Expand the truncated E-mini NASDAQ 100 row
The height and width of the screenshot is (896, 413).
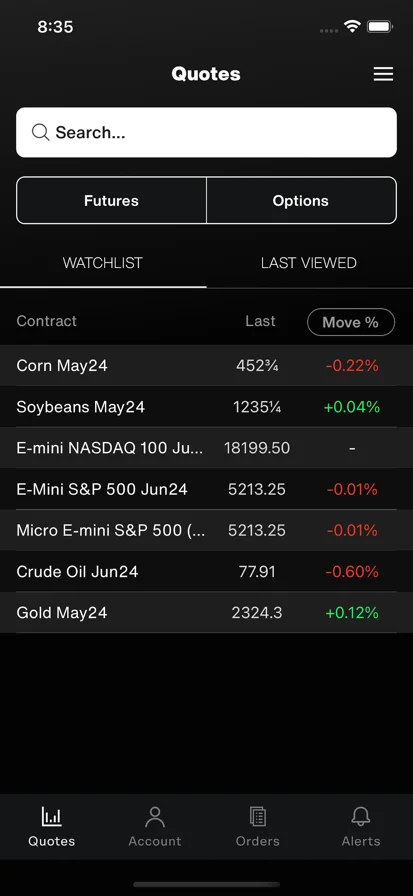click(206, 448)
